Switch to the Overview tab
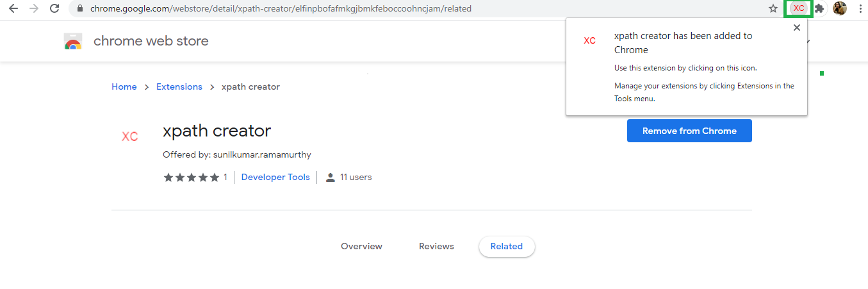This screenshot has width=868, height=289. click(361, 246)
